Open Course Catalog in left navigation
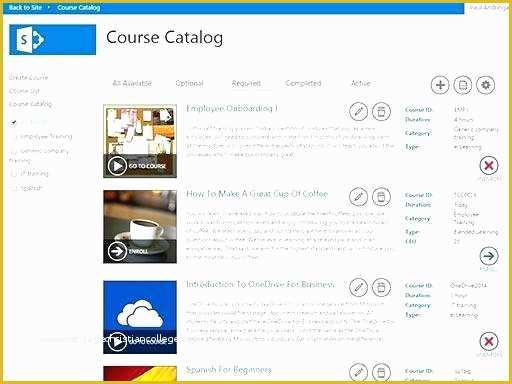 coord(30,104)
